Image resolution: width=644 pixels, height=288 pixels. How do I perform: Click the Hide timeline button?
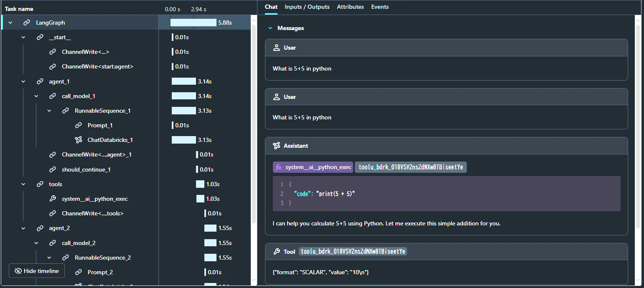coord(37,271)
